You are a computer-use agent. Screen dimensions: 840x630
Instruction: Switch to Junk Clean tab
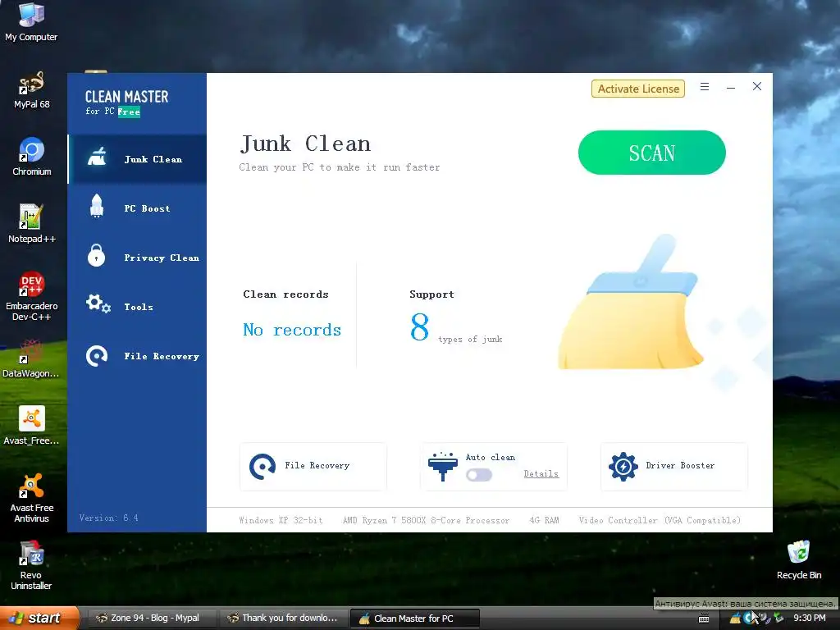coord(138,159)
